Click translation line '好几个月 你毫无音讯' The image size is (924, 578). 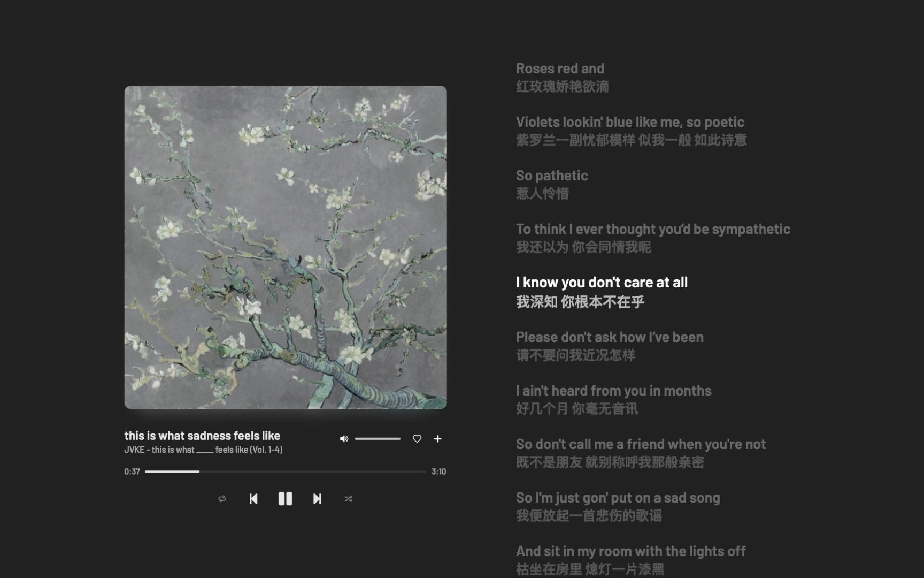click(577, 409)
